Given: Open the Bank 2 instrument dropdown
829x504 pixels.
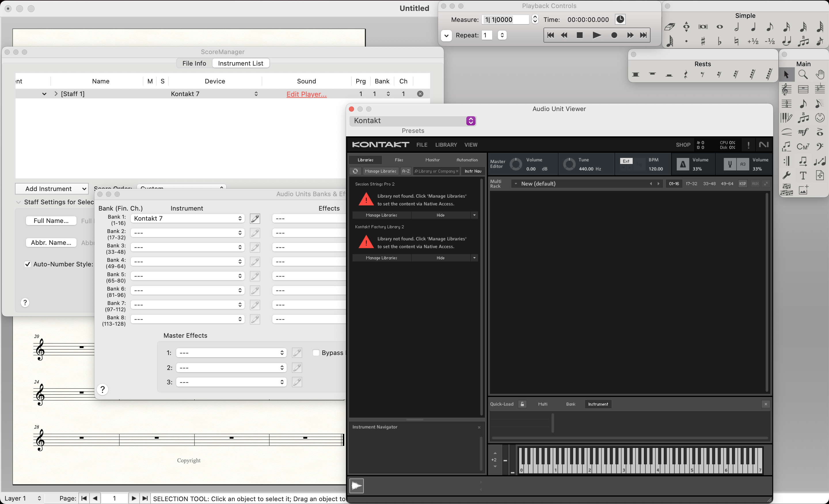Looking at the screenshot, I should [187, 233].
